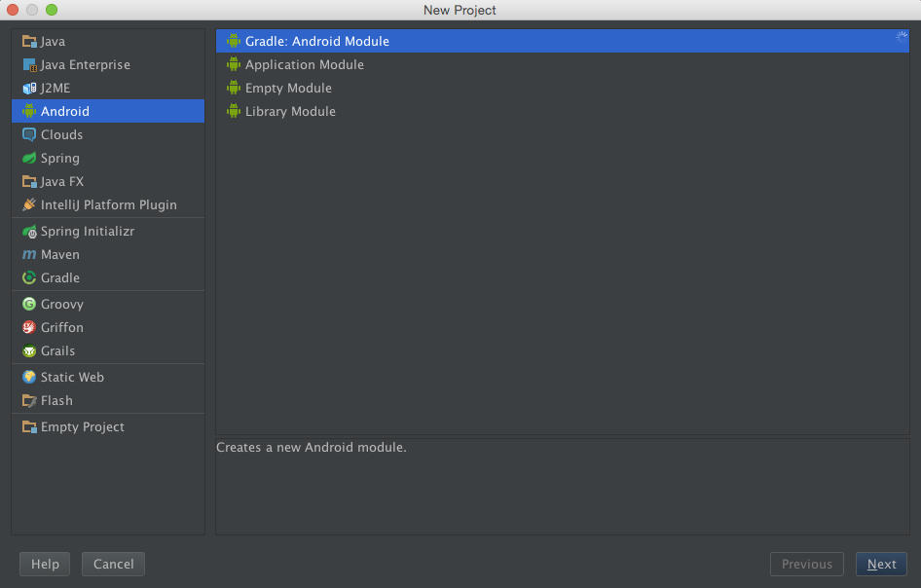Viewport: 921px width, 588px height.
Task: Click the Gradle: Android Module robot icon
Action: pyautogui.click(x=234, y=41)
